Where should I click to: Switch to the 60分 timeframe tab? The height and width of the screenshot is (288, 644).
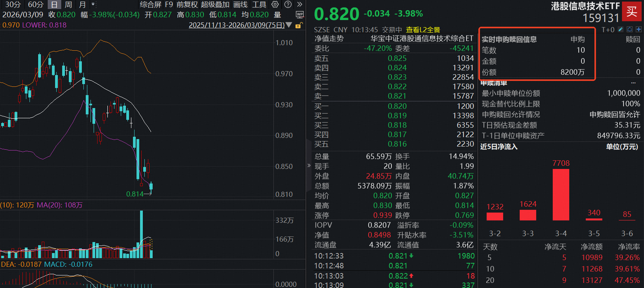point(35,5)
